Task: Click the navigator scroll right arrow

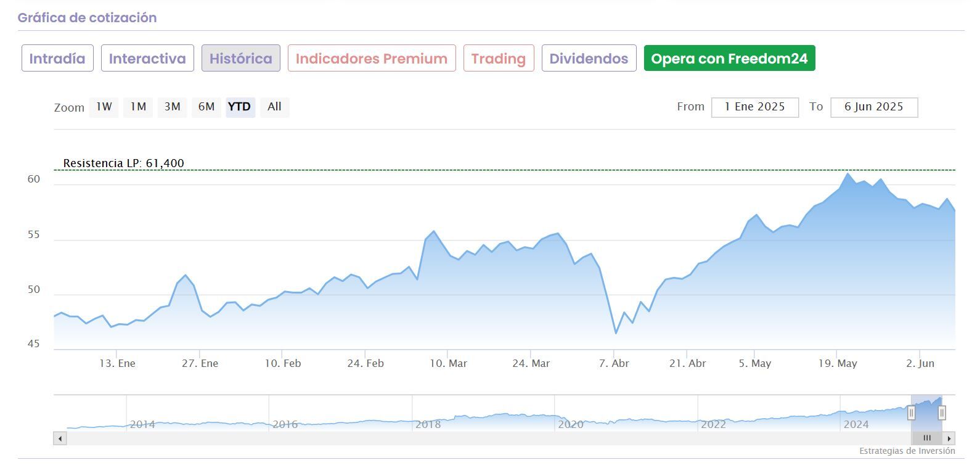Action: 949,438
